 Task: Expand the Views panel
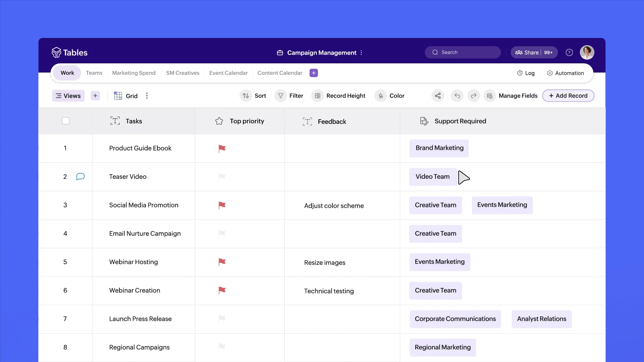(68, 96)
